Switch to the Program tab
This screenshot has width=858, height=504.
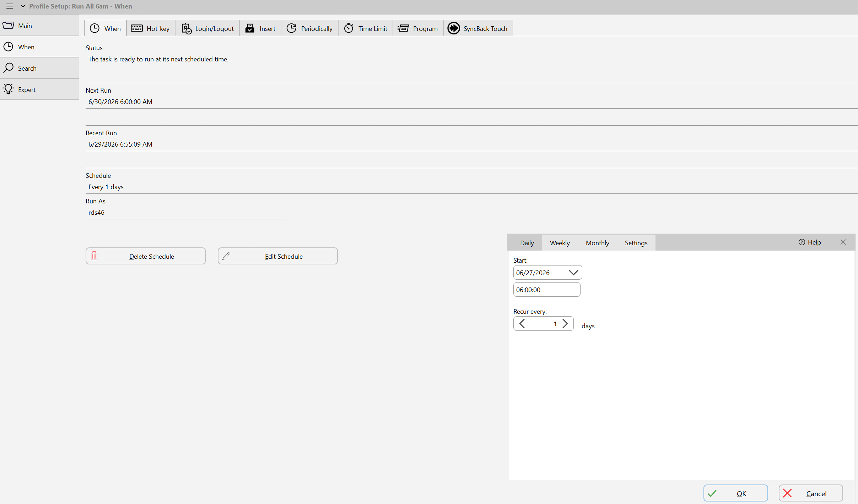click(x=418, y=28)
